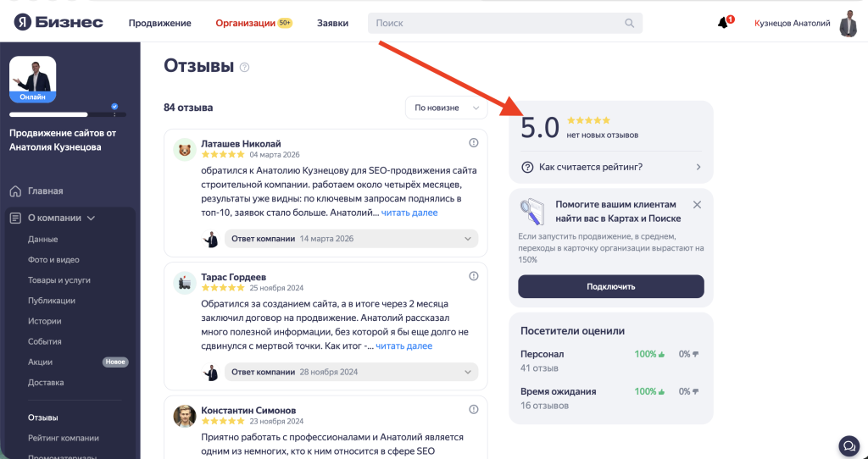Click Константин Симонов profile photo
The image size is (868, 459).
[184, 416]
